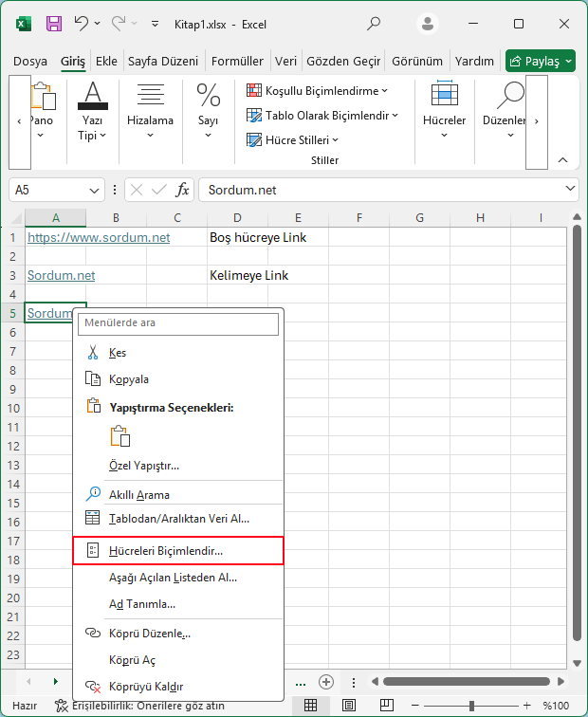Expand the formula bar chevron
Viewport: 588px width, 717px height.
pyautogui.click(x=570, y=189)
